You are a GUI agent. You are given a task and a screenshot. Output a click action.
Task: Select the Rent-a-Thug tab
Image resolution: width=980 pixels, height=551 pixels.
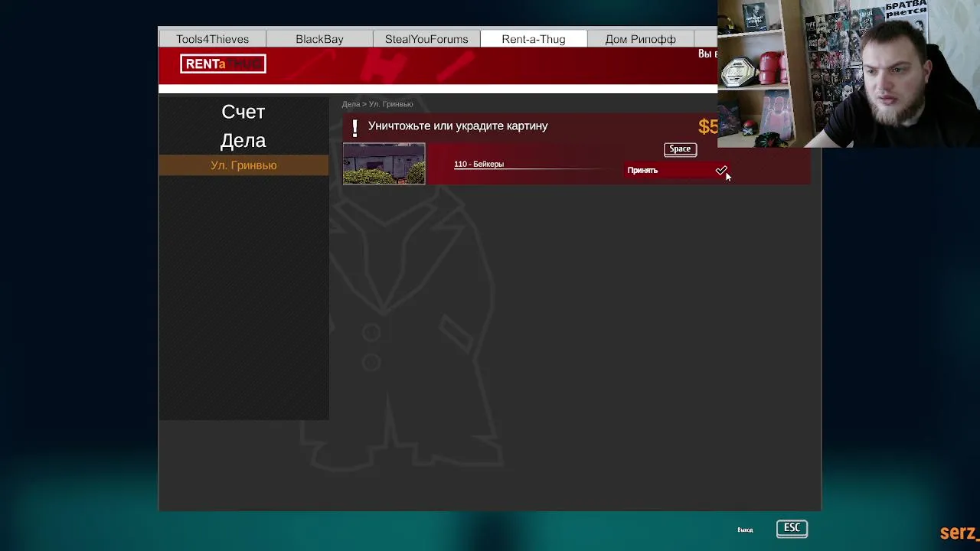[x=534, y=39]
